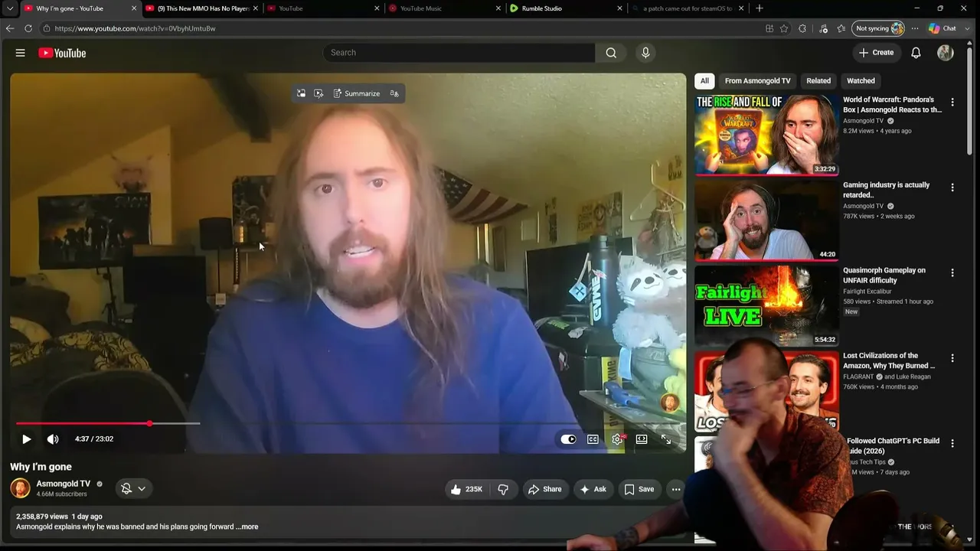This screenshot has width=980, height=551.
Task: Open browser Settings and more menu
Action: click(915, 28)
